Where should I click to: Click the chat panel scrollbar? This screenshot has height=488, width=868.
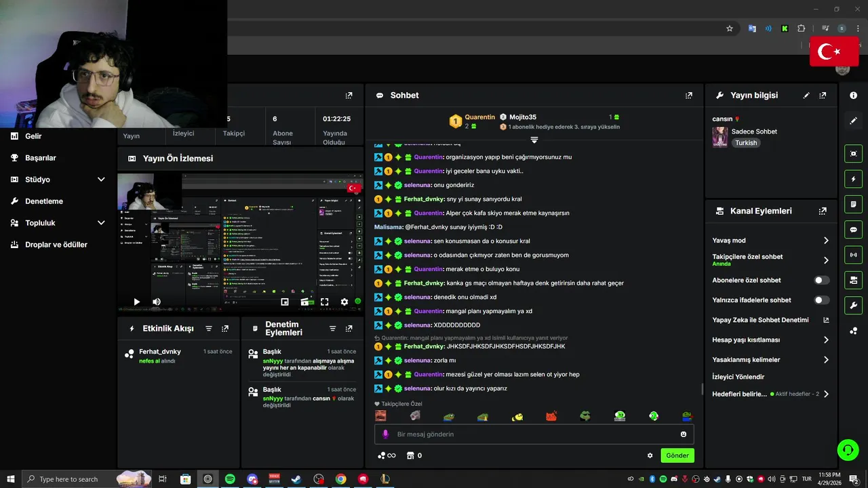pyautogui.click(x=702, y=389)
